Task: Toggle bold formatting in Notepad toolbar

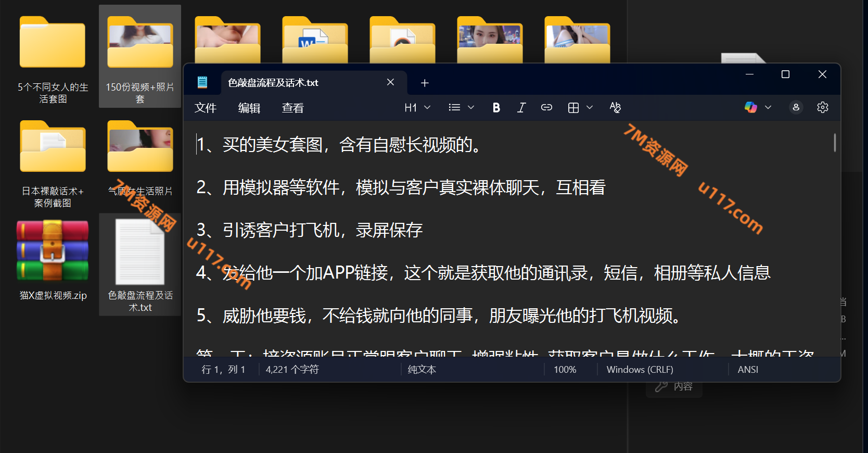Action: pos(496,108)
